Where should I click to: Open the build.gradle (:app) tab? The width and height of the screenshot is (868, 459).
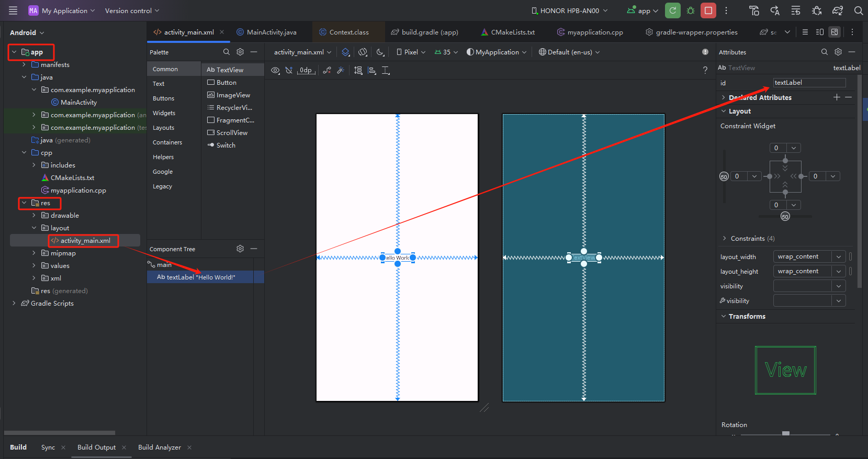point(424,32)
